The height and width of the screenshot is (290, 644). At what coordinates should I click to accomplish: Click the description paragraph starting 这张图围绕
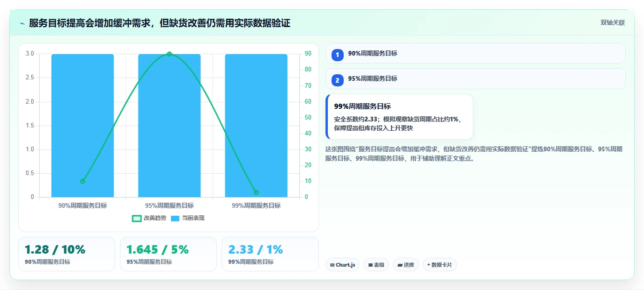[x=474, y=154]
